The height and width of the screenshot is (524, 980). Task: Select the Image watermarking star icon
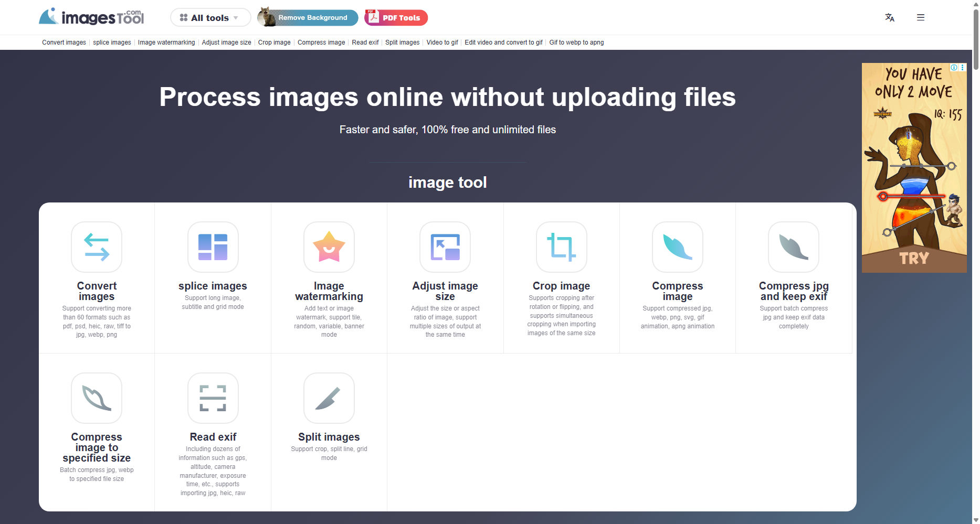pyautogui.click(x=329, y=247)
